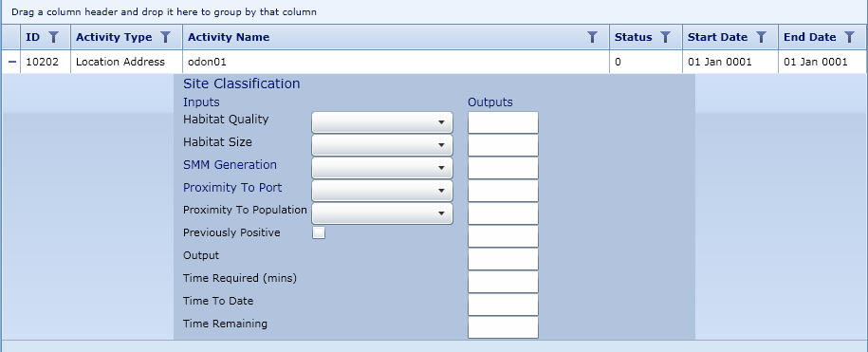Expand the SMM Generation dropdown

[382, 168]
